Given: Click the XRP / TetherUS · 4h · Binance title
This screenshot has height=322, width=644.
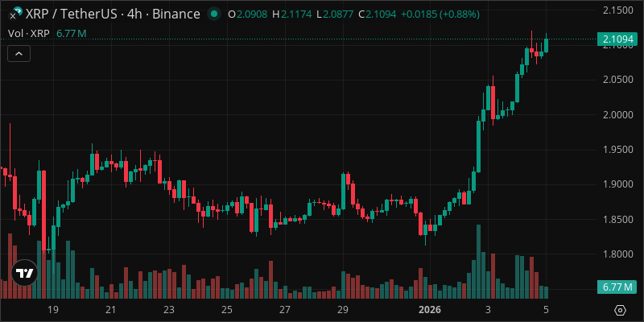Looking at the screenshot, I should pos(113,14).
